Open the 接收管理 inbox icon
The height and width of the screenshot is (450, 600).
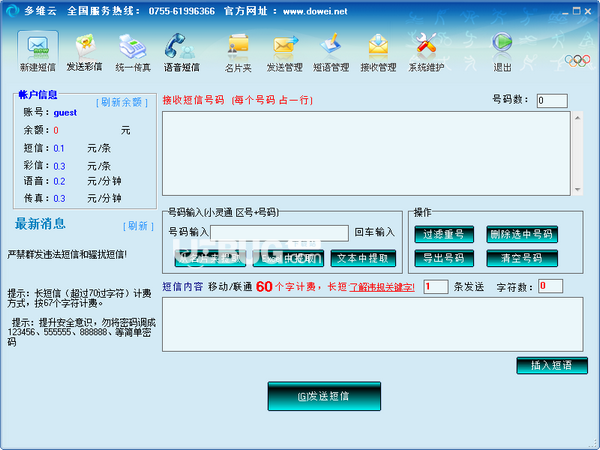(x=378, y=52)
